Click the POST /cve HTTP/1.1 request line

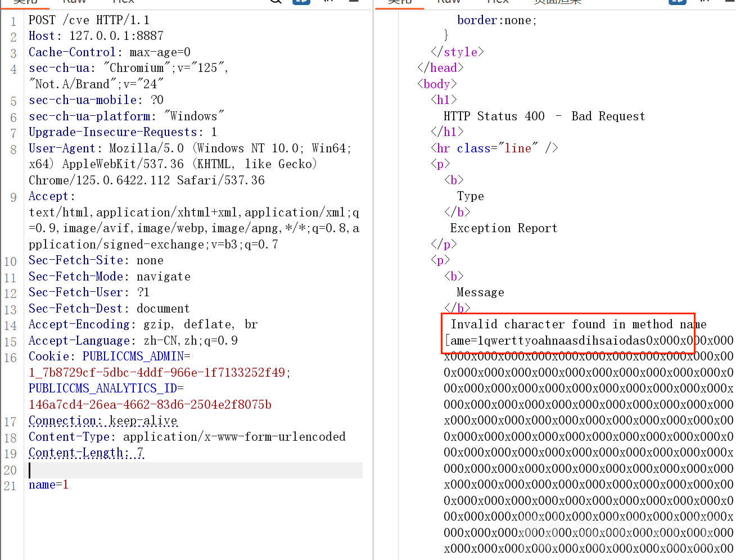(x=89, y=20)
